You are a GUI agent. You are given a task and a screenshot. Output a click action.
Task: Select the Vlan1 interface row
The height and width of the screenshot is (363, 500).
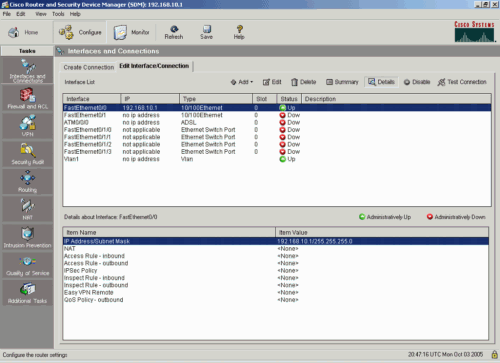coord(277,159)
